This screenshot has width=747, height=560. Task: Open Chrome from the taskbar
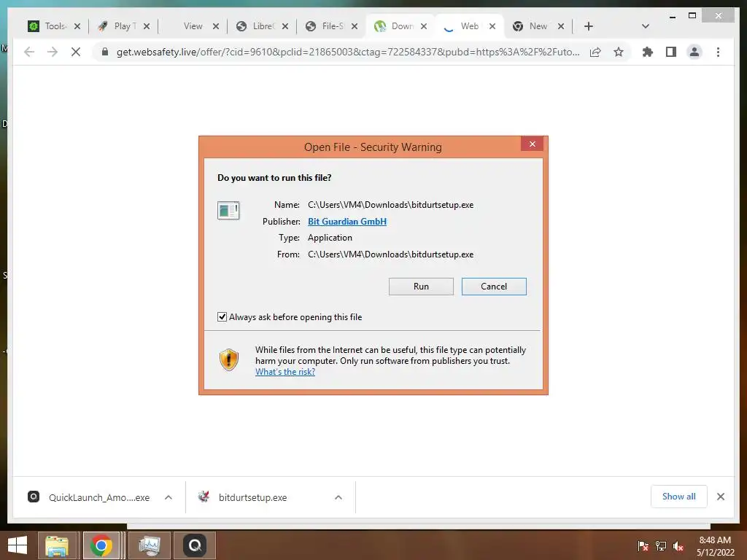[x=101, y=545]
